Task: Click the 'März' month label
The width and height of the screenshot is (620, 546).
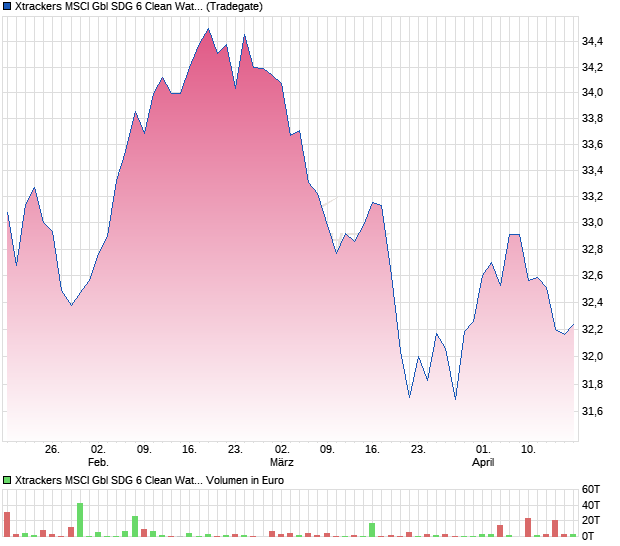Action: 282,462
